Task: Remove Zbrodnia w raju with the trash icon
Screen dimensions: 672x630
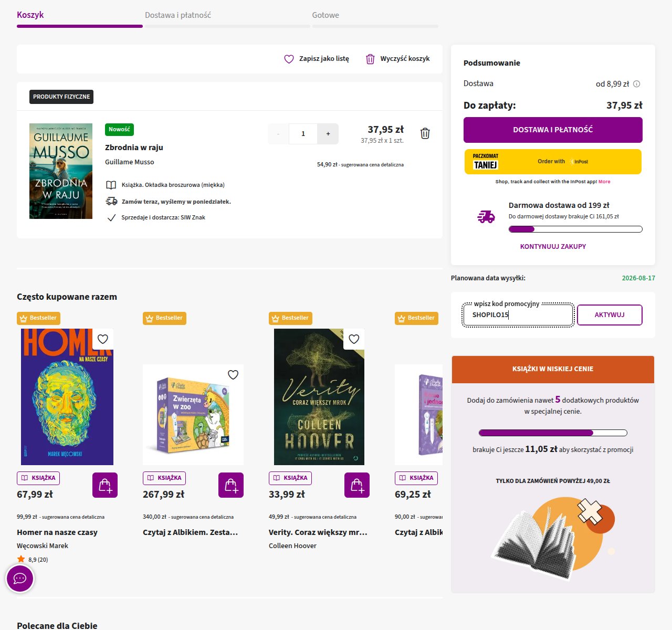Action: pos(425,133)
